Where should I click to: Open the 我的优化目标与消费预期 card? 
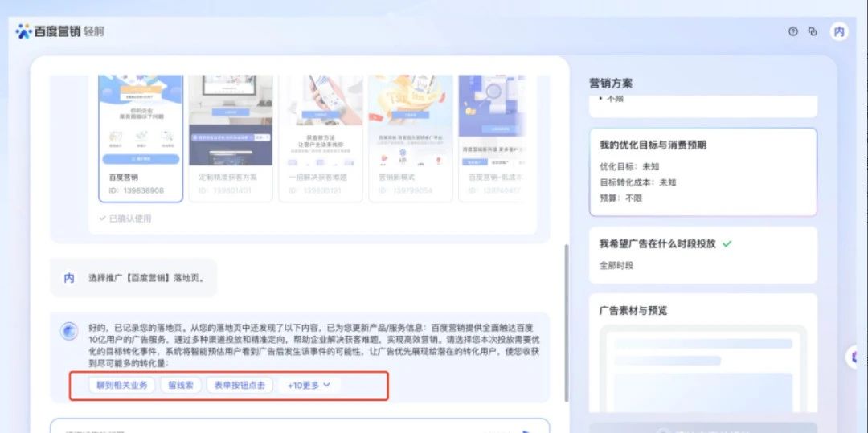pyautogui.click(x=703, y=172)
